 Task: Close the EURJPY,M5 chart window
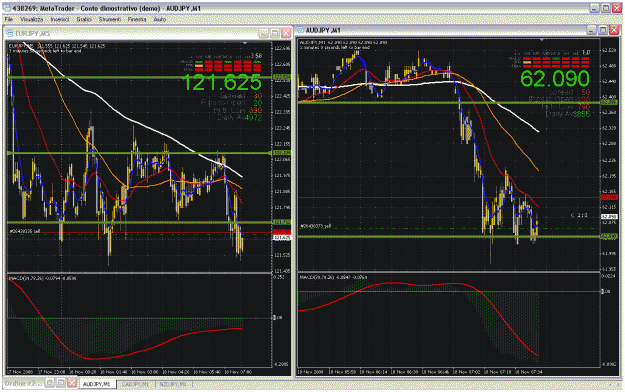286,33
